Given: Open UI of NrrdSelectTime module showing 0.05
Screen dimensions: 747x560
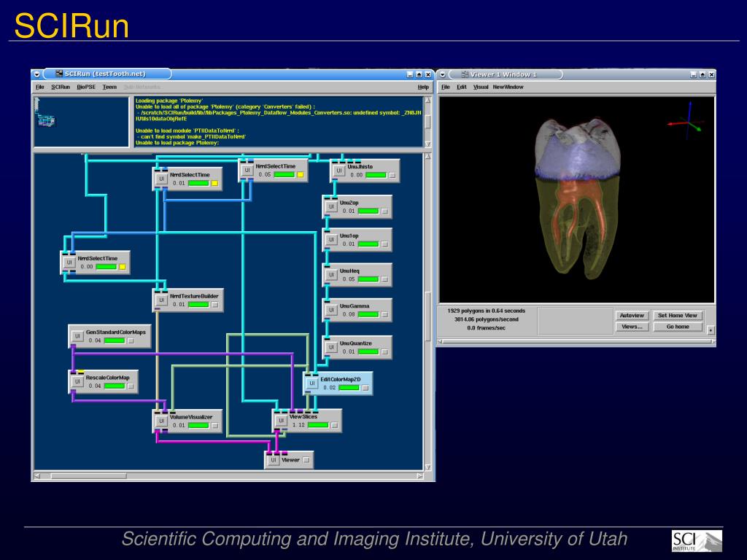Looking at the screenshot, I should 247,171.
